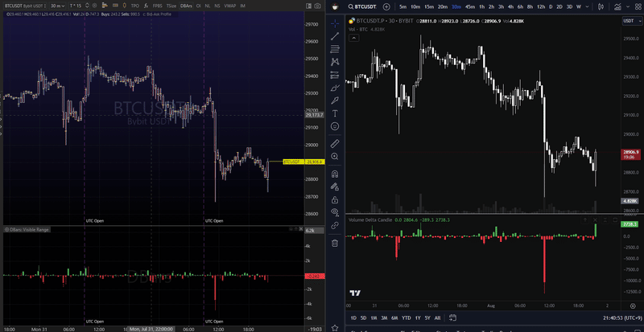Select the Fibonacci retracement tool
Screen dimensions: 644x332
coord(335,49)
